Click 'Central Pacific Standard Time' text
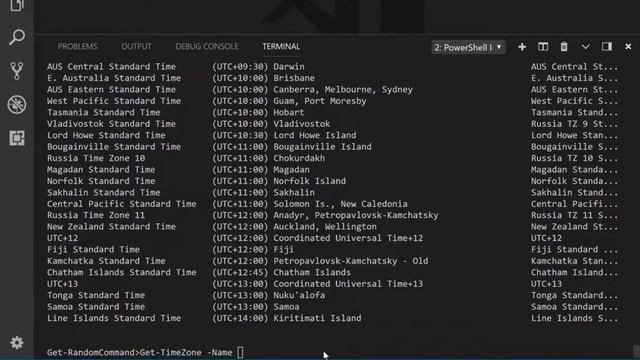The image size is (640, 360). click(x=122, y=204)
